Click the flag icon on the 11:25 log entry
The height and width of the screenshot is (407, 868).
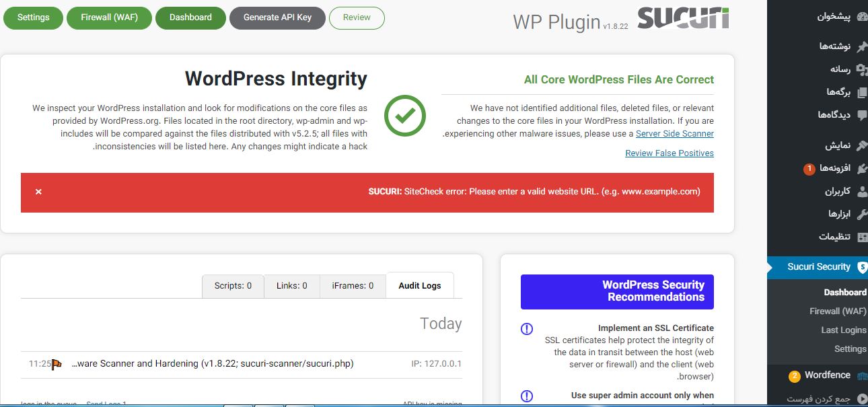click(x=57, y=364)
